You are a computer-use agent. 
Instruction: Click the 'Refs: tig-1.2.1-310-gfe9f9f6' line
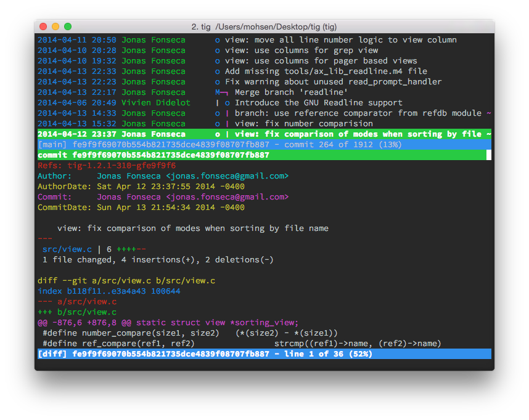click(x=107, y=165)
